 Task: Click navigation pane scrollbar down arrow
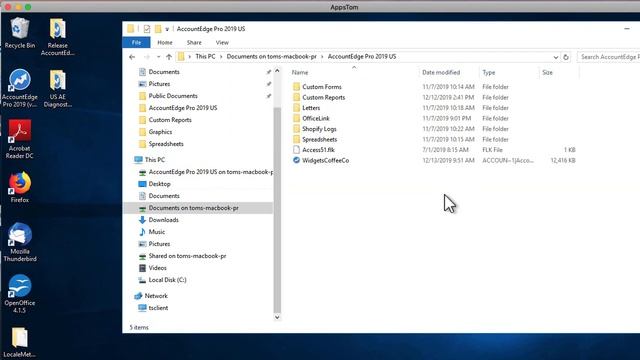pos(277,317)
